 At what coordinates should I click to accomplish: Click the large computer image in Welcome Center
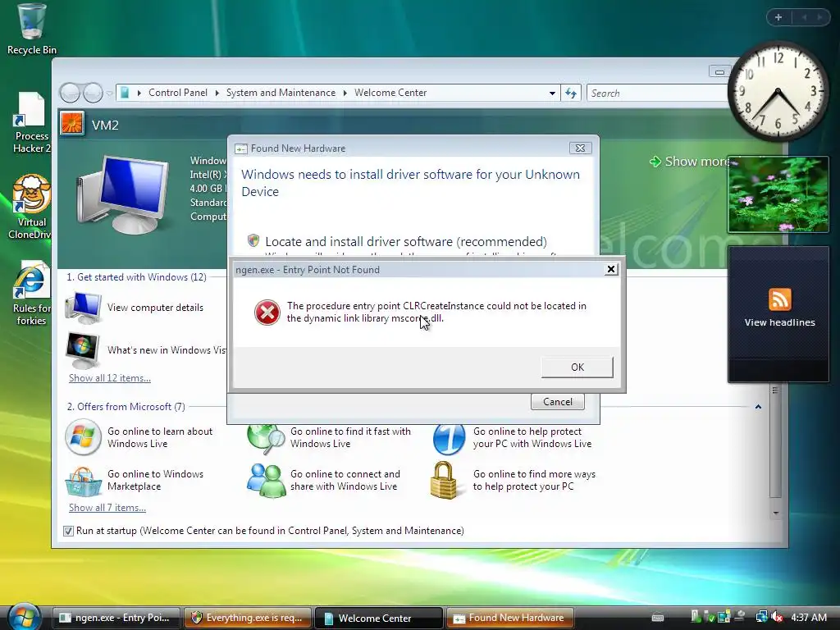pyautogui.click(x=122, y=194)
